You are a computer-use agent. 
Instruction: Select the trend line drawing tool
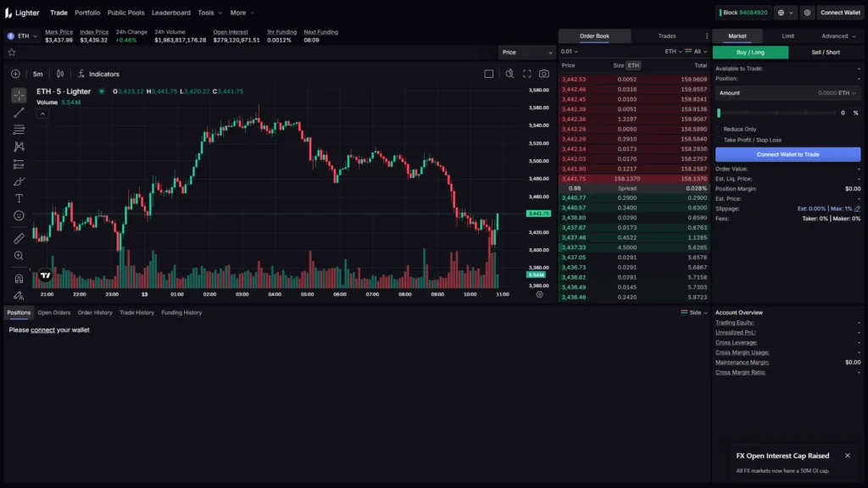click(19, 112)
